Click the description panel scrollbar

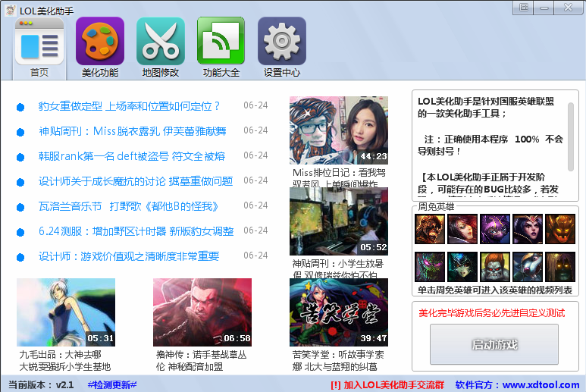570,136
